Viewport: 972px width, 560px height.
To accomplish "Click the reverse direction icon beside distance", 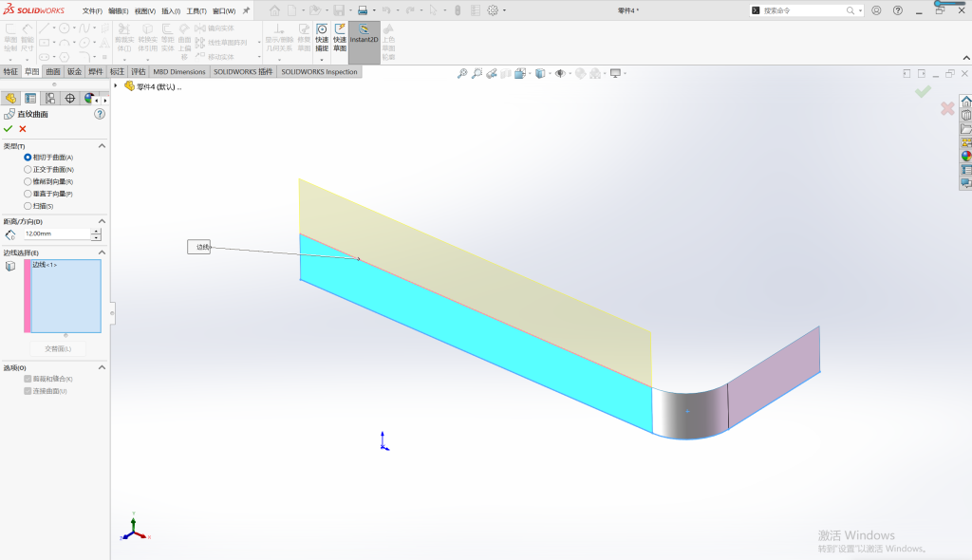I will point(9,234).
